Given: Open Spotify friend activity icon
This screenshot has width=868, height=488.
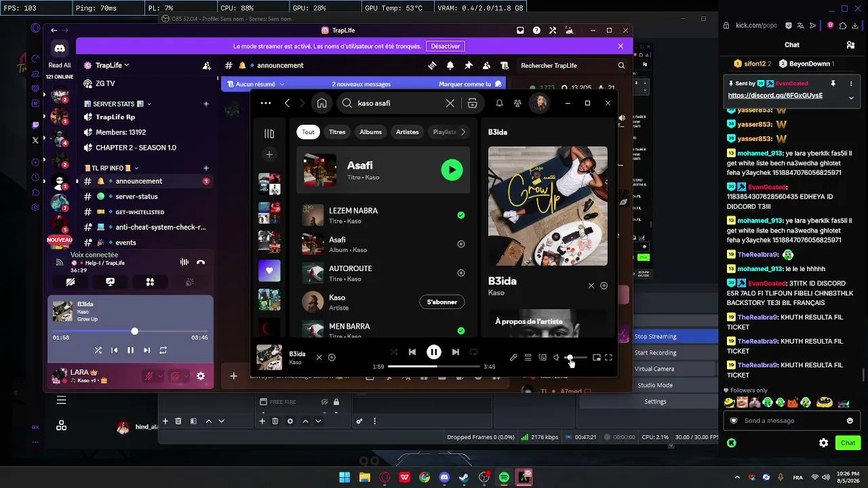Looking at the screenshot, I should click(x=517, y=103).
